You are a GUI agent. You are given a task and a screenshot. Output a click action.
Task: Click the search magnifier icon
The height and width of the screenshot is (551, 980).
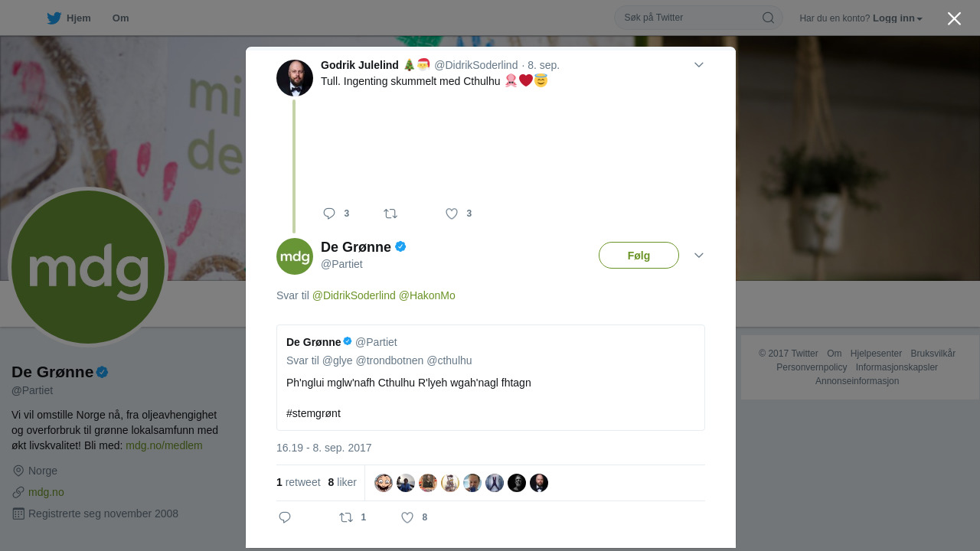click(x=768, y=18)
